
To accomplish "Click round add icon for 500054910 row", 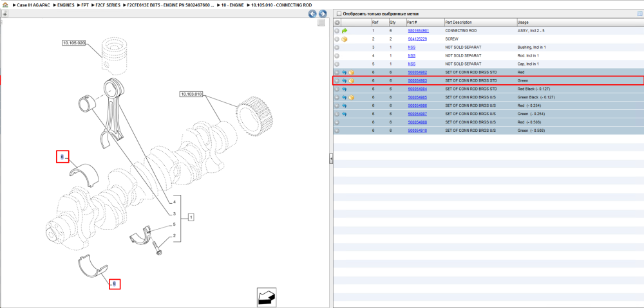I will (x=337, y=131).
